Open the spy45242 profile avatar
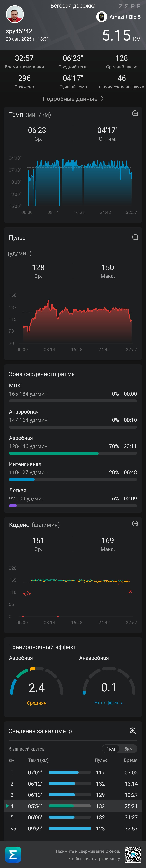Screen dimensions: 146x868 tap(15, 14)
